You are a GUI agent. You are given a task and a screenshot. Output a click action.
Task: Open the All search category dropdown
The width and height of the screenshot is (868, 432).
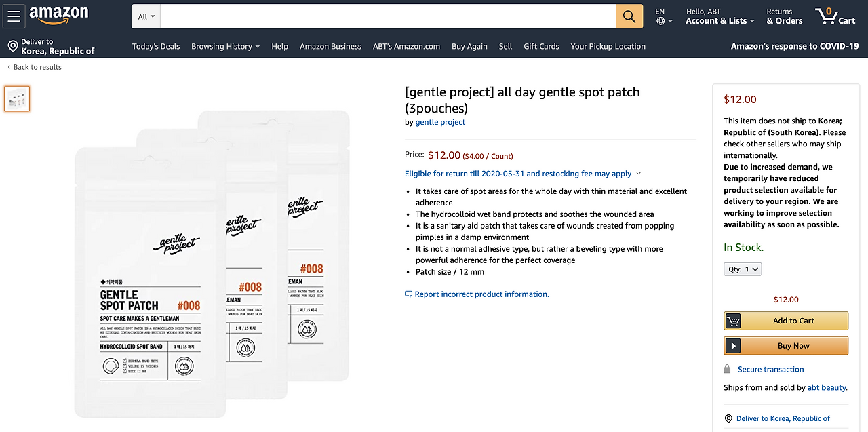pyautogui.click(x=146, y=16)
